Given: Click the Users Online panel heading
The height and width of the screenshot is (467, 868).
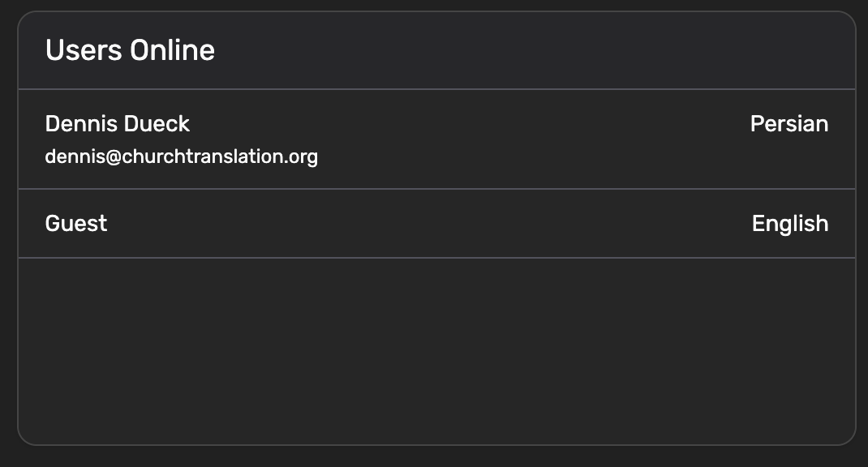Looking at the screenshot, I should tap(130, 50).
